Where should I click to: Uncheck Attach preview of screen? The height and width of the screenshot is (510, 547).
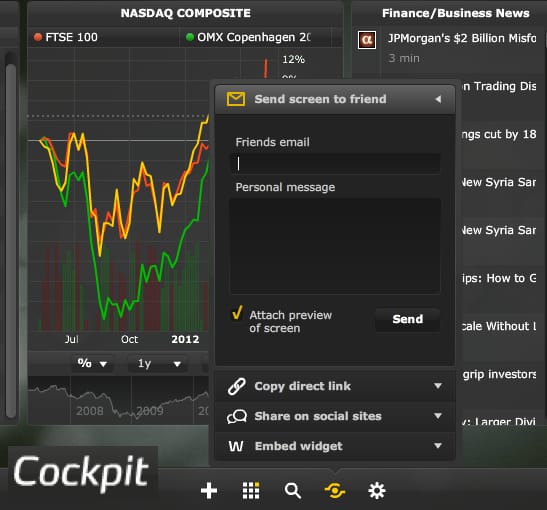(x=237, y=313)
